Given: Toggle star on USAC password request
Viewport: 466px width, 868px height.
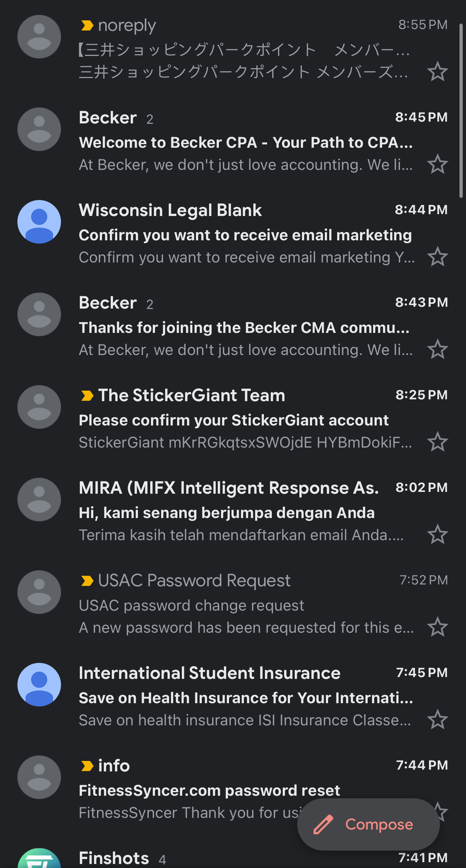Looking at the screenshot, I should click(437, 627).
